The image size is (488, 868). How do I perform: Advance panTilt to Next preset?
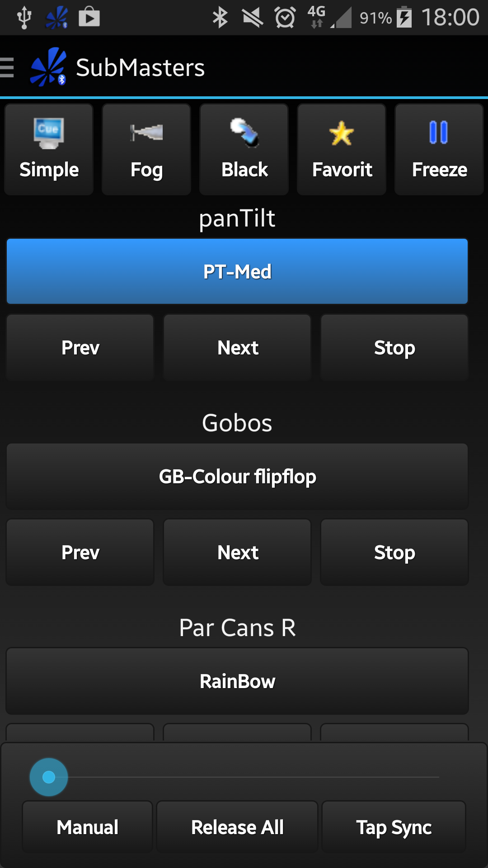[237, 348]
